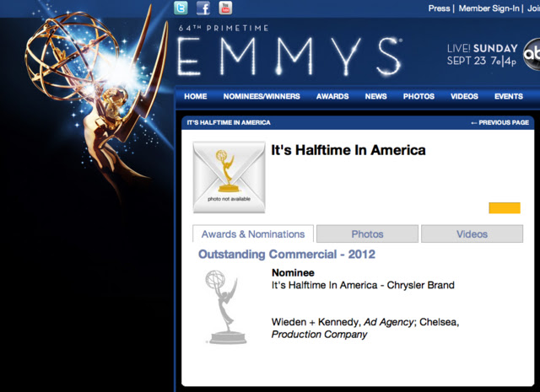540x392 pixels.
Task: Open the Twitter icon link
Action: click(x=181, y=8)
